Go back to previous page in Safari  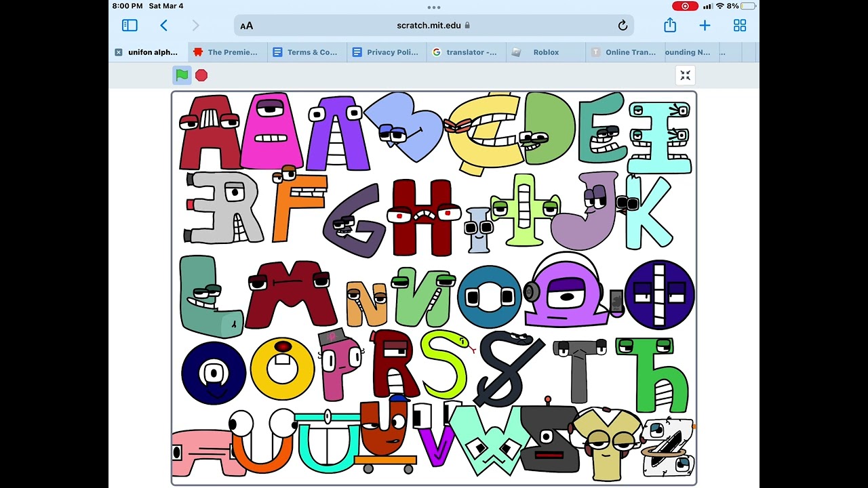(x=163, y=25)
